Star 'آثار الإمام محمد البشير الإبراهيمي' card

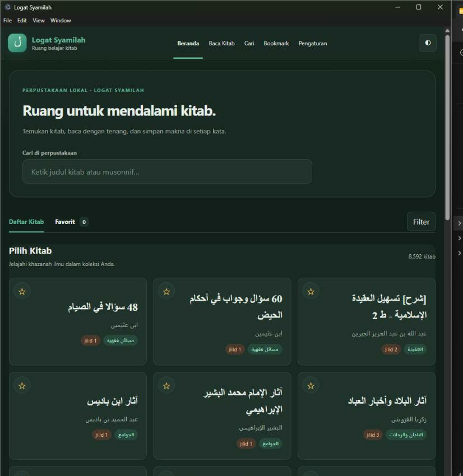click(166, 385)
